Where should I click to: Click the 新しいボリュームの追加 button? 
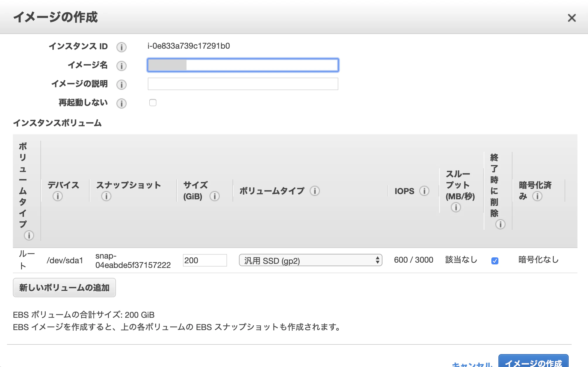(64, 288)
